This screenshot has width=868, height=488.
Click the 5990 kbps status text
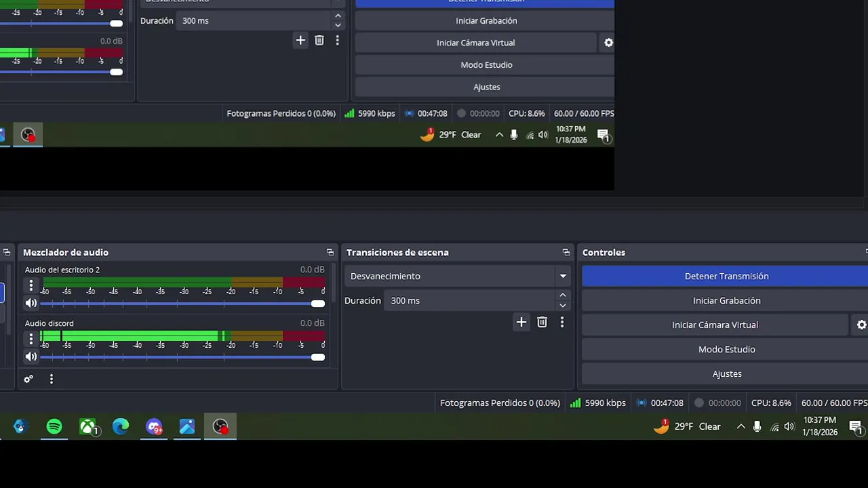point(605,403)
